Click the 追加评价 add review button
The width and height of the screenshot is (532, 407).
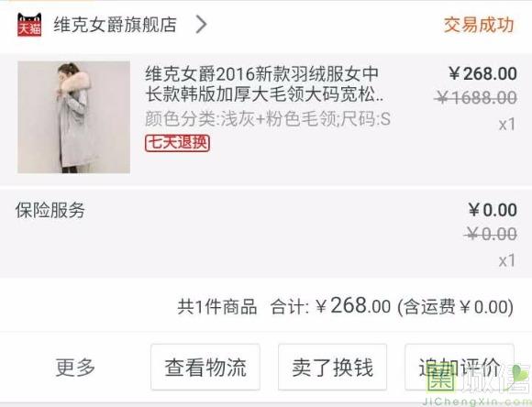click(460, 367)
